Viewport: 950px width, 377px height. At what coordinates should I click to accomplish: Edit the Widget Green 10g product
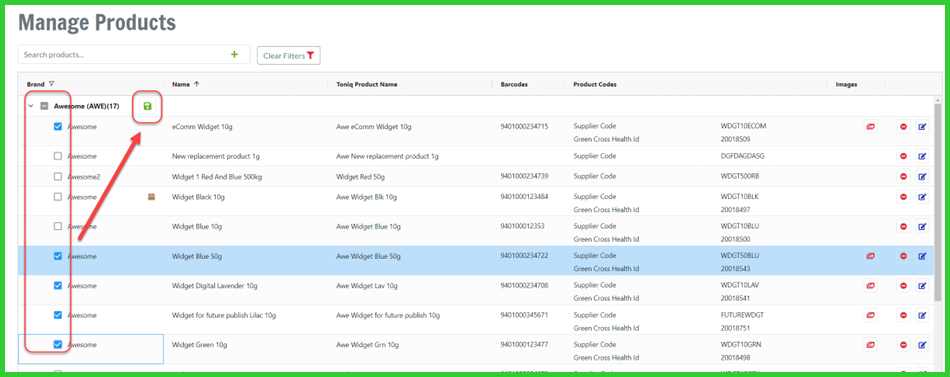tap(922, 345)
